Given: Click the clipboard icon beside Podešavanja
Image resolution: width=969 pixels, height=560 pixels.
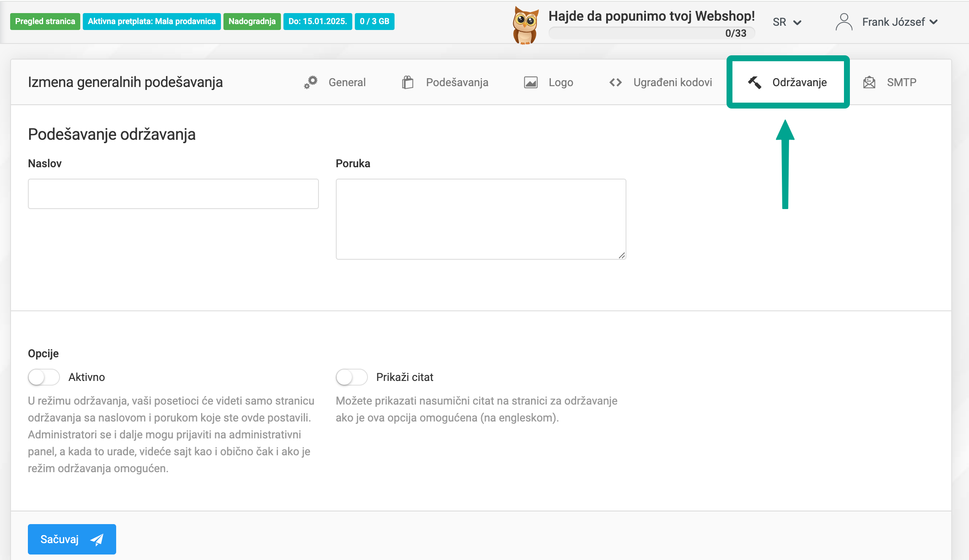Looking at the screenshot, I should 408,82.
